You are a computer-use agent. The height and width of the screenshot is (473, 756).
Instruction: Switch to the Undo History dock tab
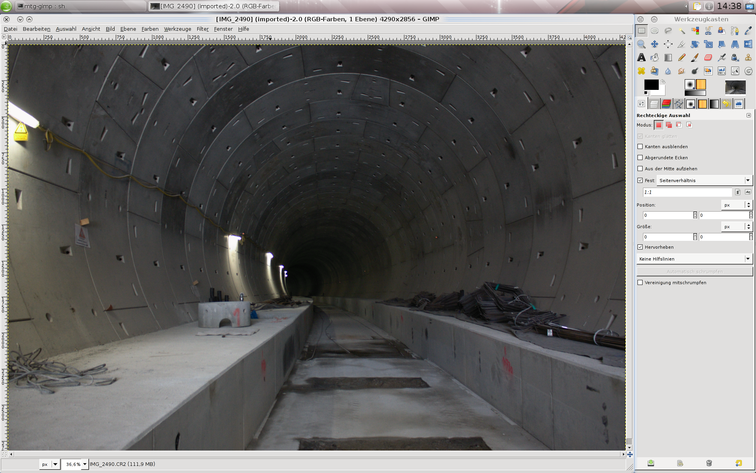pyautogui.click(x=727, y=104)
